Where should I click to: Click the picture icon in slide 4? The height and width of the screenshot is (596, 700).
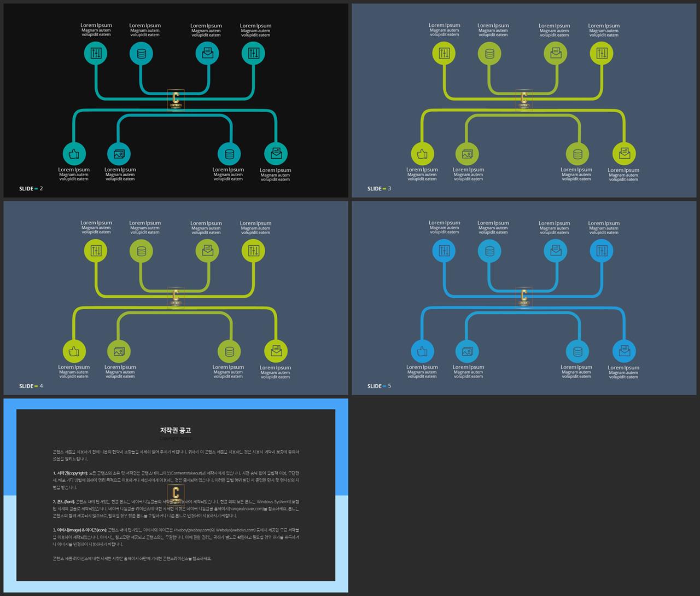(x=119, y=351)
